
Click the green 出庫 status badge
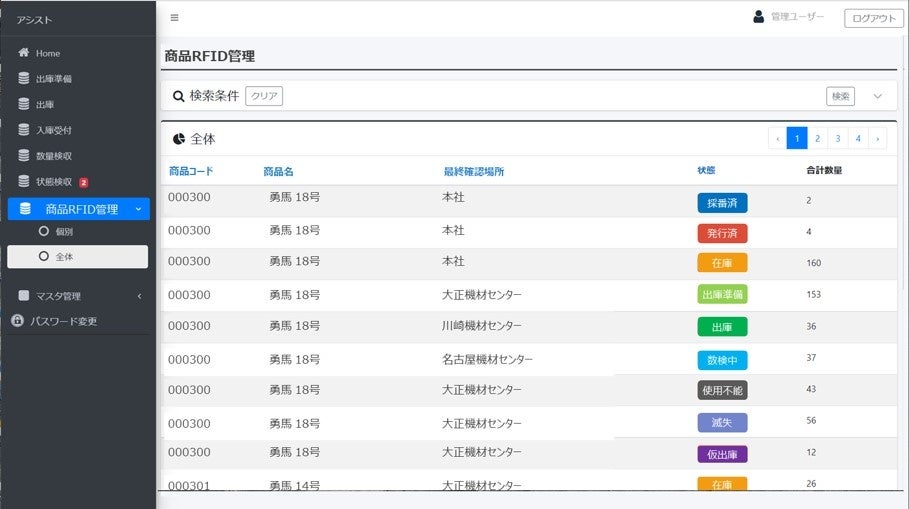[x=722, y=327]
